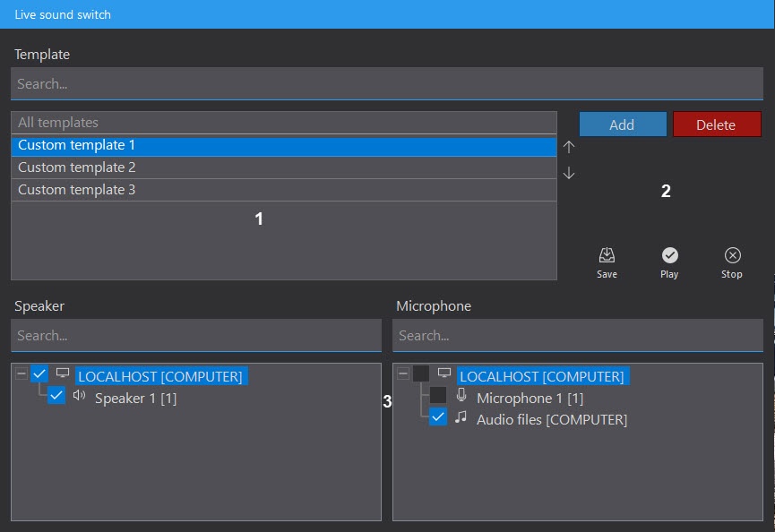Click the computer icon in the Speaker tree
The height and width of the screenshot is (532, 775).
63,373
